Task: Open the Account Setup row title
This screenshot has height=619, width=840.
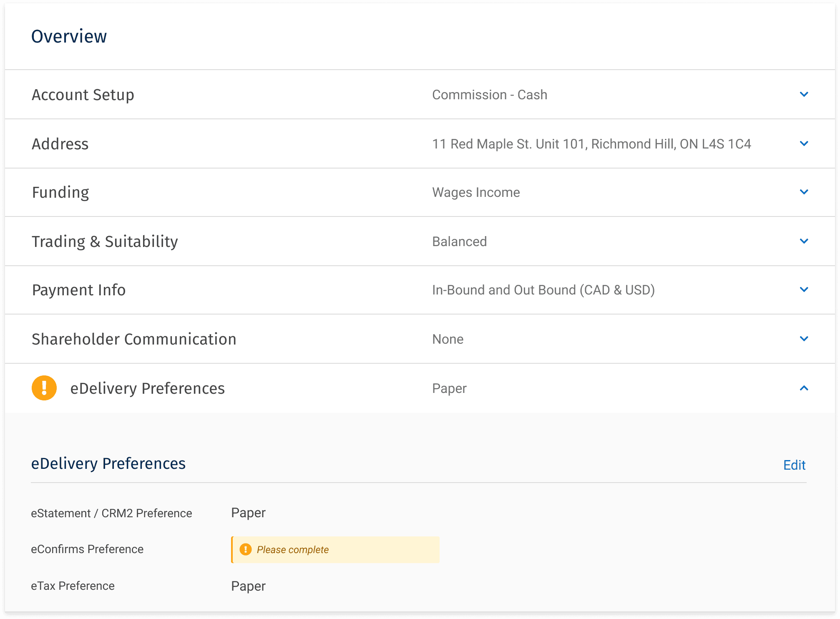Action: click(83, 95)
